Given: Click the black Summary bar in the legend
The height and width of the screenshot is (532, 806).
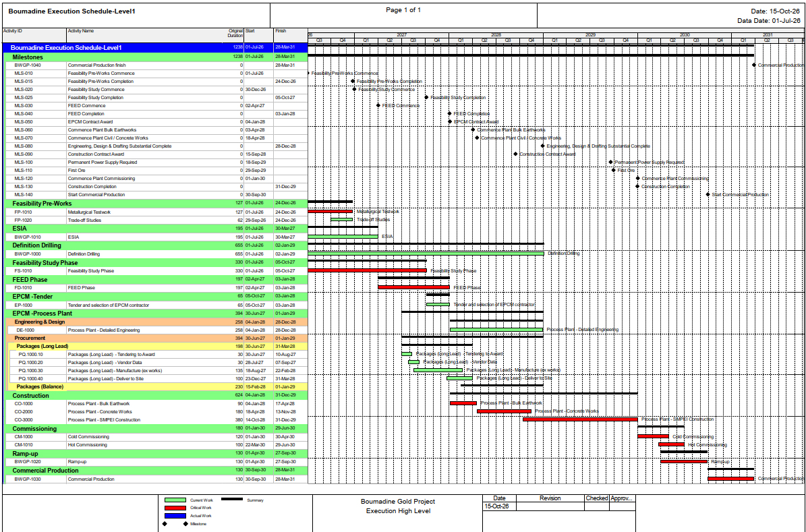Looking at the screenshot, I should pyautogui.click(x=232, y=499).
